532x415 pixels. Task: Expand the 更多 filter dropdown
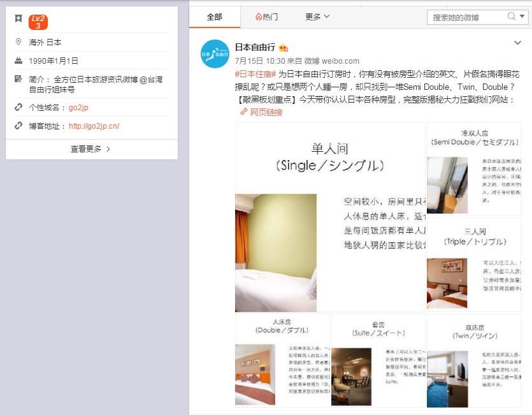tap(317, 17)
